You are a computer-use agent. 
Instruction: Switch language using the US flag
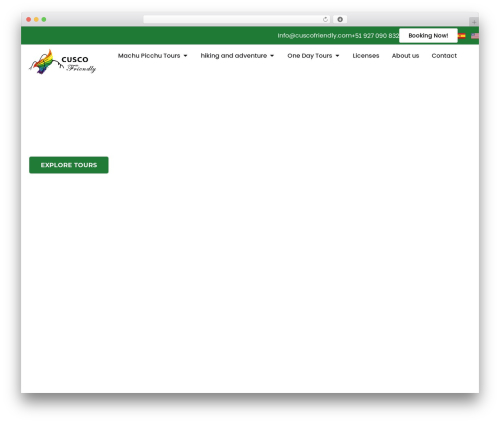coord(475,36)
